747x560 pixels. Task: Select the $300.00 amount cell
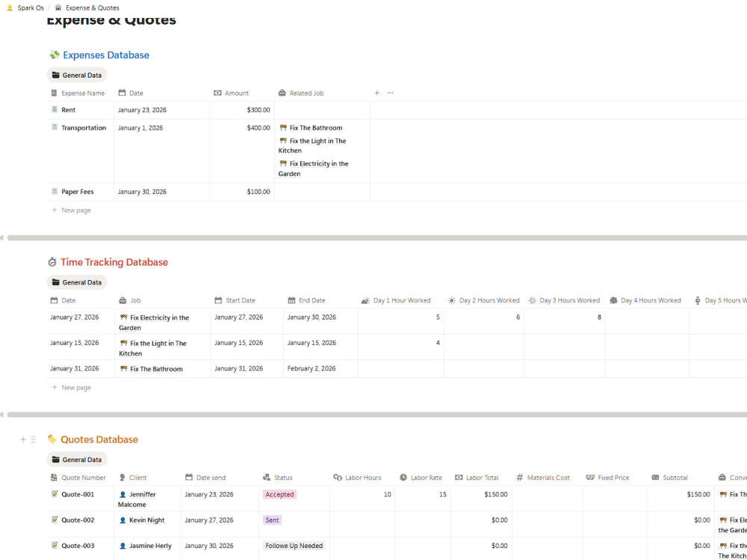click(x=242, y=110)
